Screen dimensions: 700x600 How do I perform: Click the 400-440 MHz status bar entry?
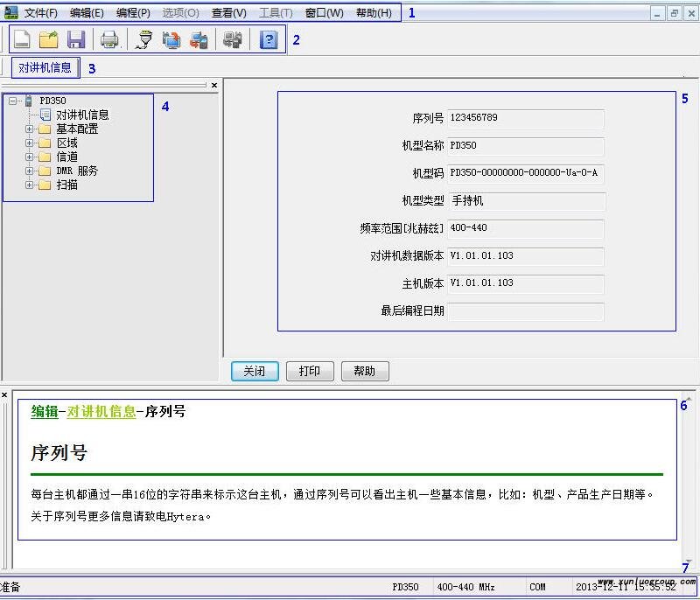(465, 587)
